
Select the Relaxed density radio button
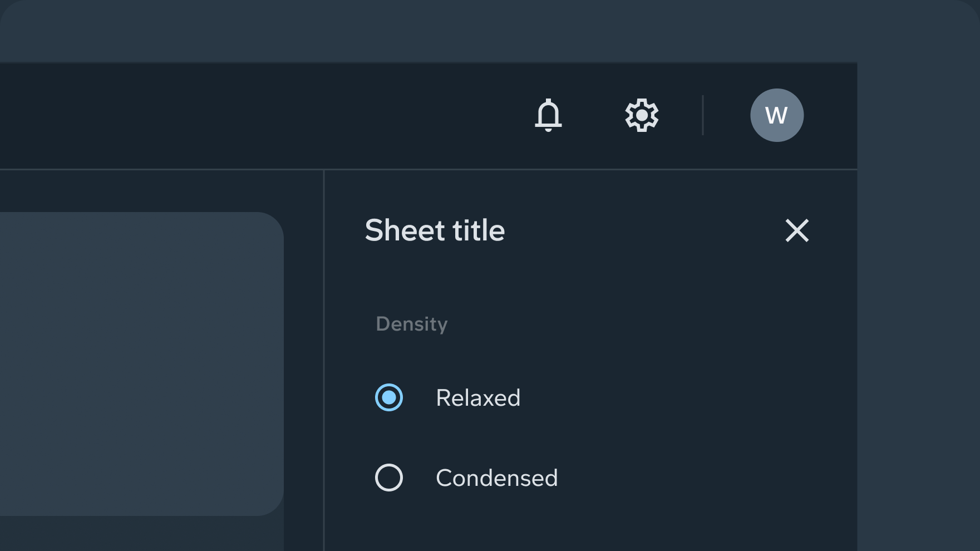(x=389, y=397)
